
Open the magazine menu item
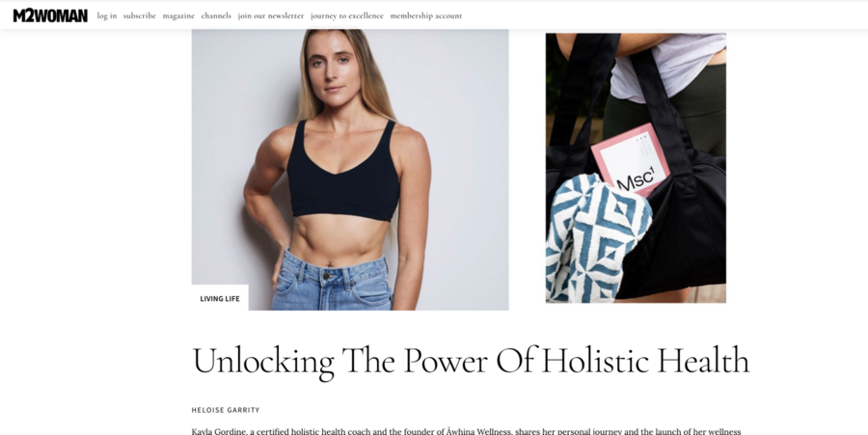pyautogui.click(x=178, y=15)
